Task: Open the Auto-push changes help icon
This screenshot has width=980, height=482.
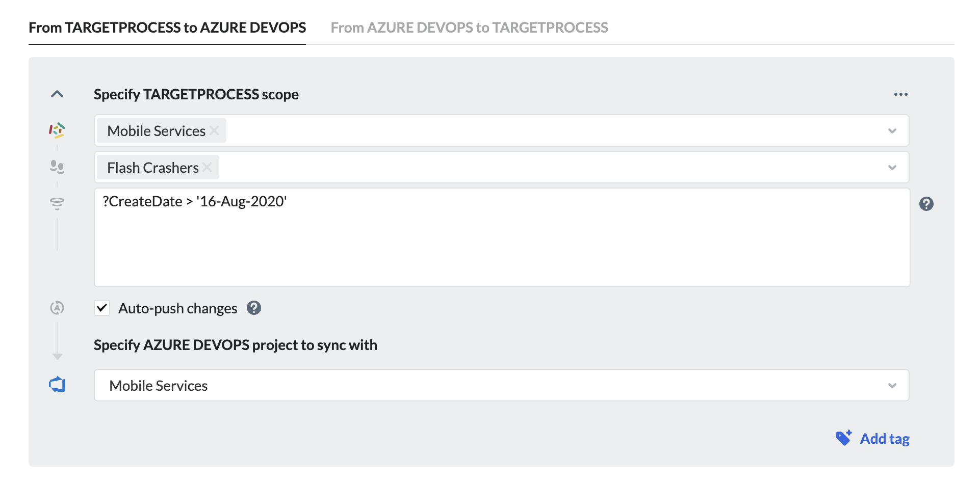Action: 253,308
